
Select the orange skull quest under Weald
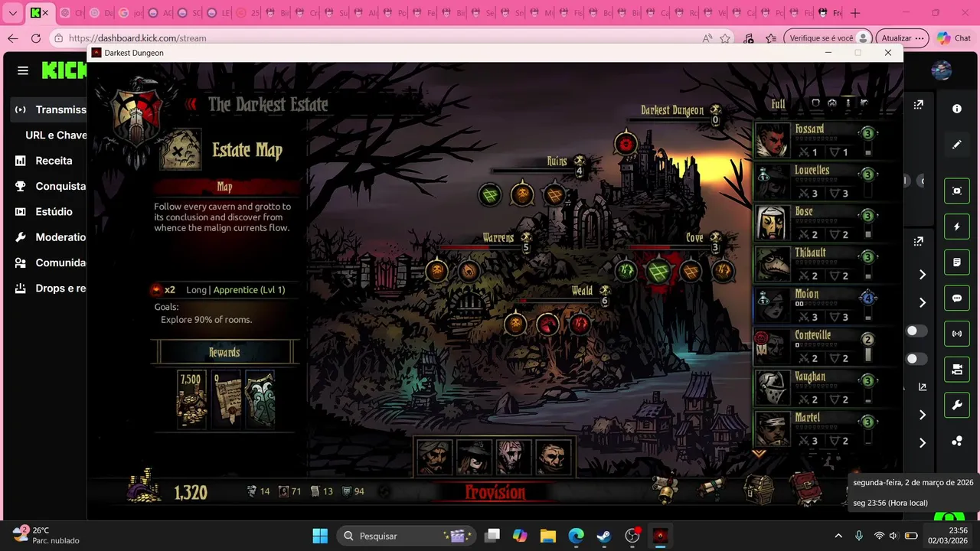[x=516, y=324]
